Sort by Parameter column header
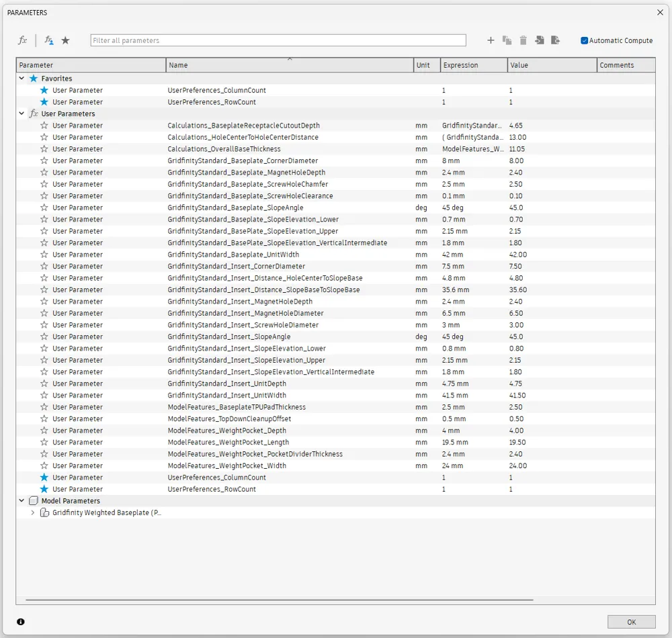This screenshot has height=638, width=672. (x=91, y=65)
